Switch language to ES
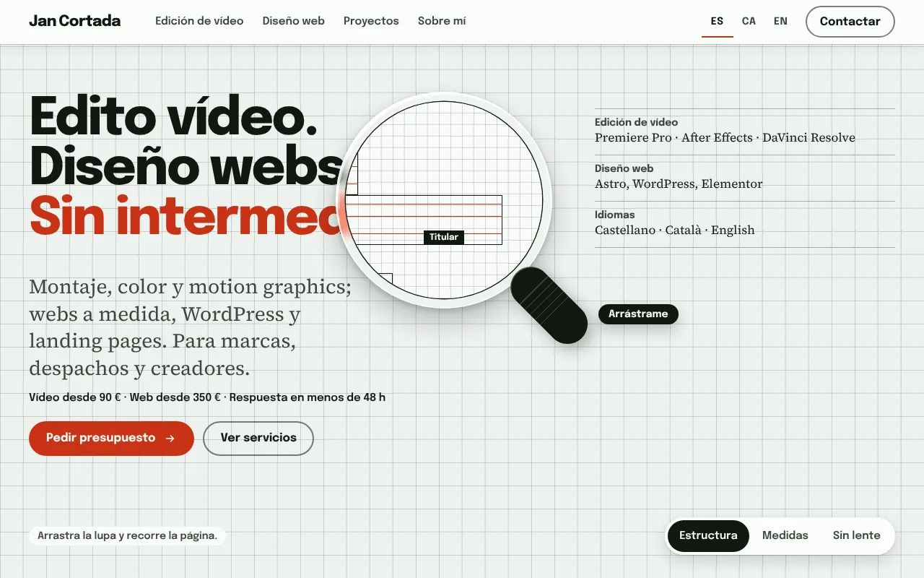 (717, 22)
